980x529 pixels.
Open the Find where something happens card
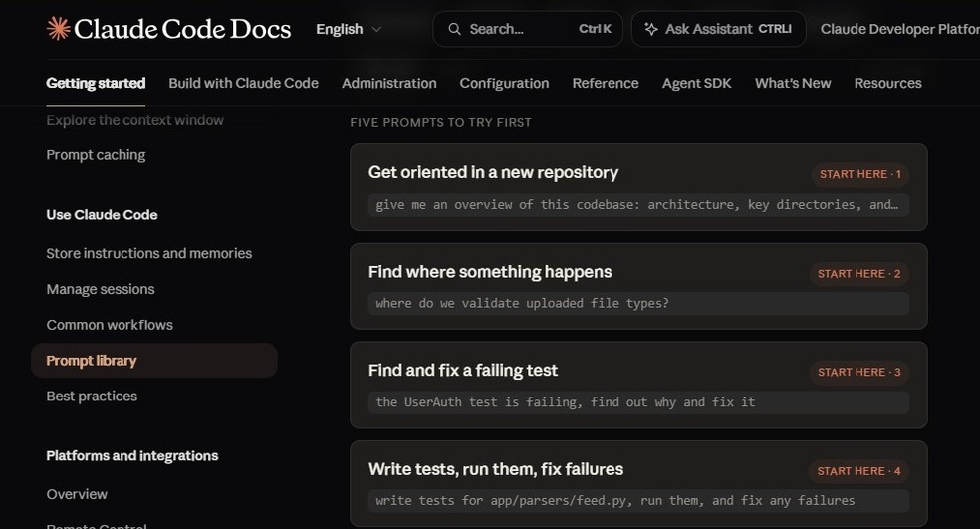coord(638,286)
